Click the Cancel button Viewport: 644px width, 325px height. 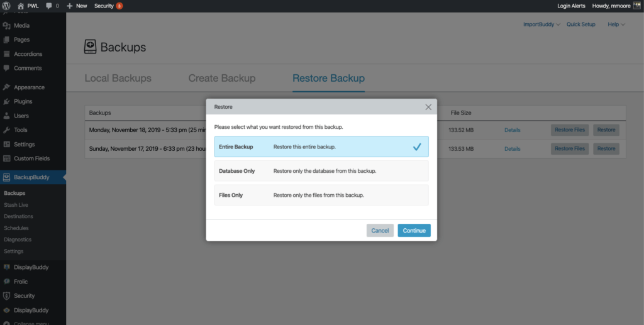[380, 231]
